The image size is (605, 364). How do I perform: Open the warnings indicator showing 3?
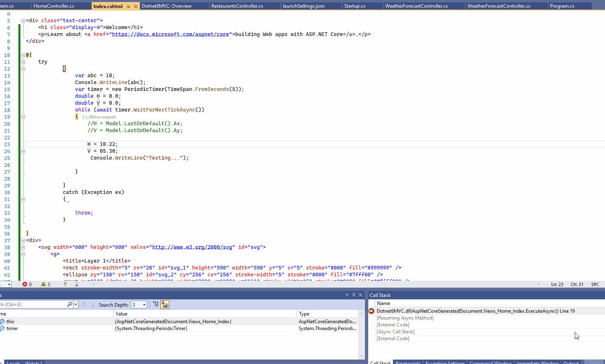coord(46,284)
